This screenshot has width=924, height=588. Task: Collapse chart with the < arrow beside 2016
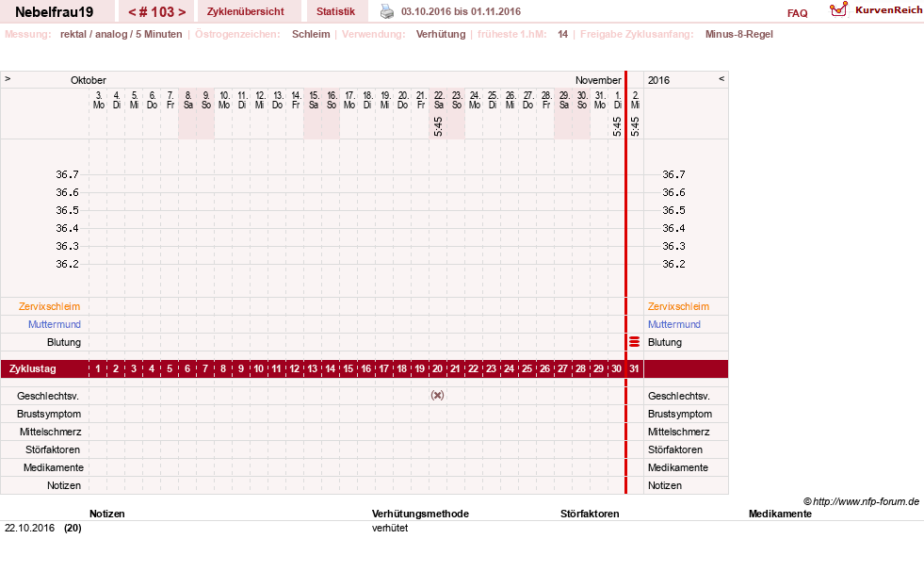click(721, 78)
